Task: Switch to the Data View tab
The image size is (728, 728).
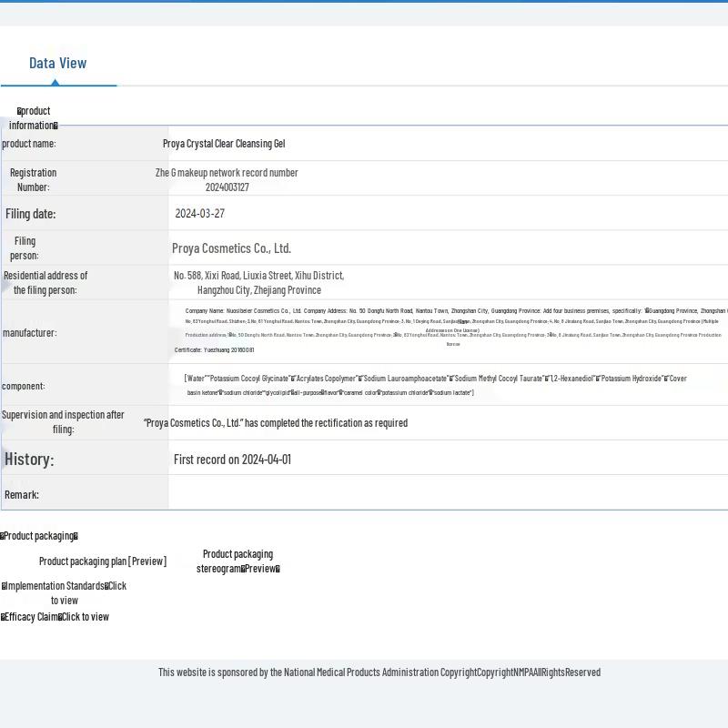Action: (58, 63)
